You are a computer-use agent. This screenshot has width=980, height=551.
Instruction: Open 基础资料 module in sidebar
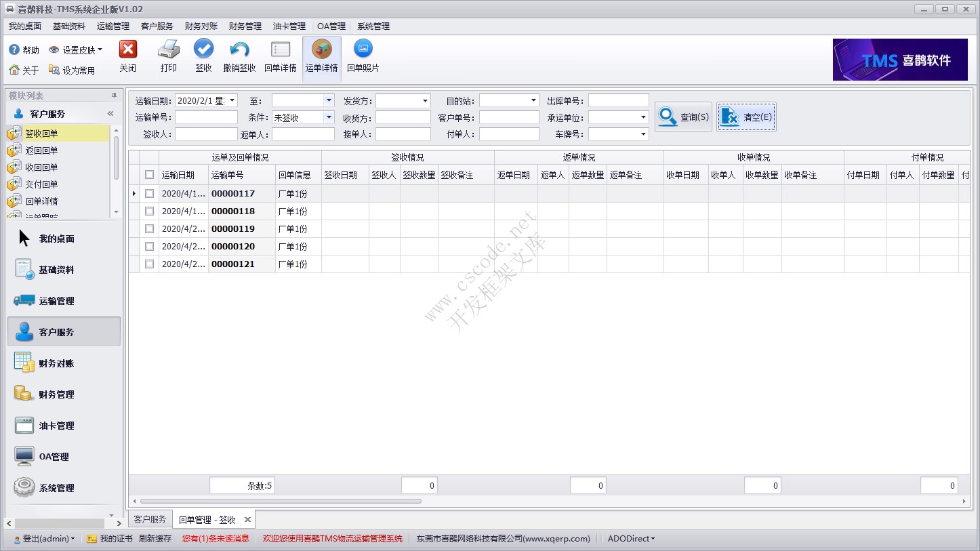pyautogui.click(x=64, y=270)
